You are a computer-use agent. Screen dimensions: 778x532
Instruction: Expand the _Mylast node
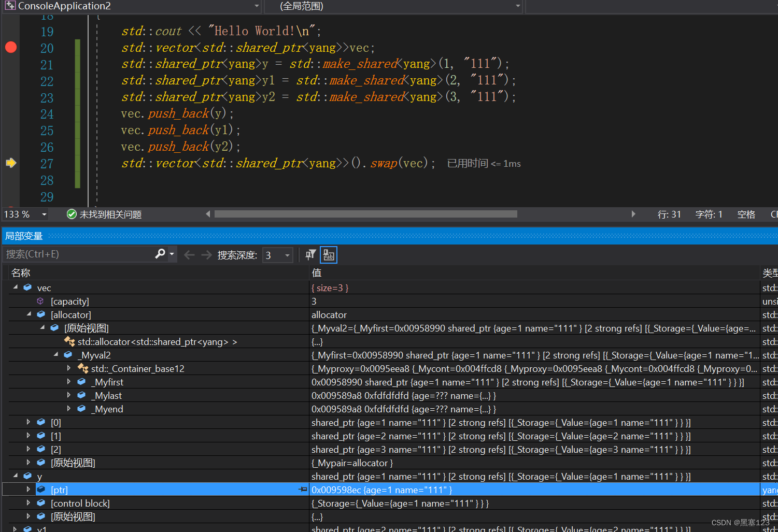69,395
